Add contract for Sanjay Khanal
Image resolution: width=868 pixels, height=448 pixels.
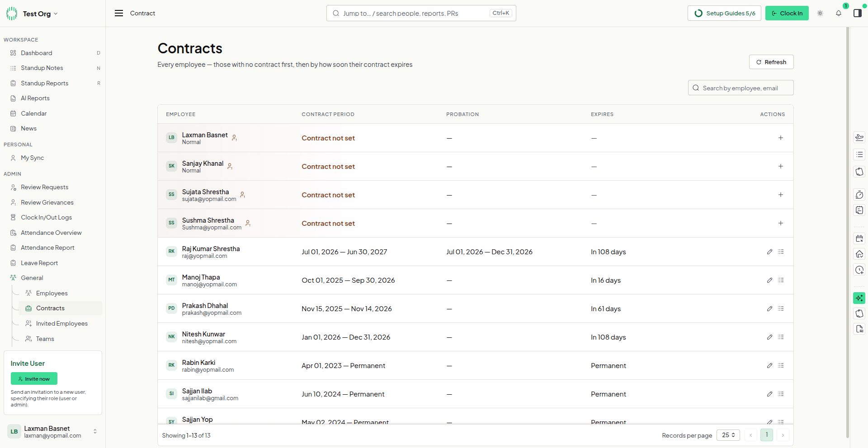(781, 166)
